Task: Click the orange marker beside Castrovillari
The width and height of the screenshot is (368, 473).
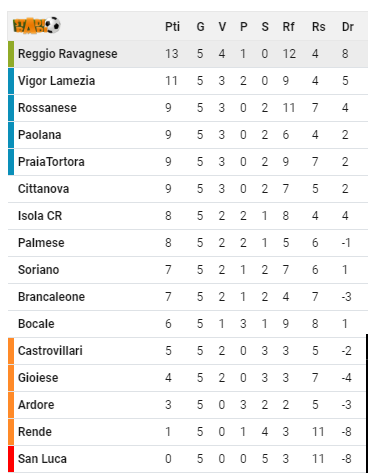Action: point(11,351)
